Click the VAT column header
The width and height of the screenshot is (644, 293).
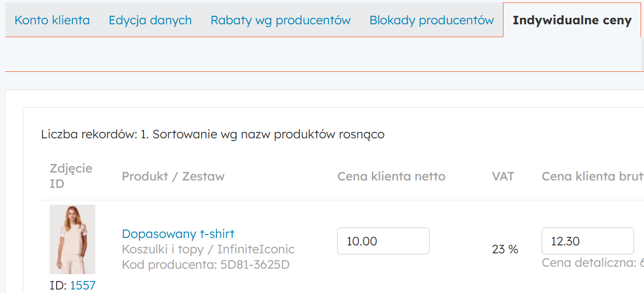click(x=503, y=176)
